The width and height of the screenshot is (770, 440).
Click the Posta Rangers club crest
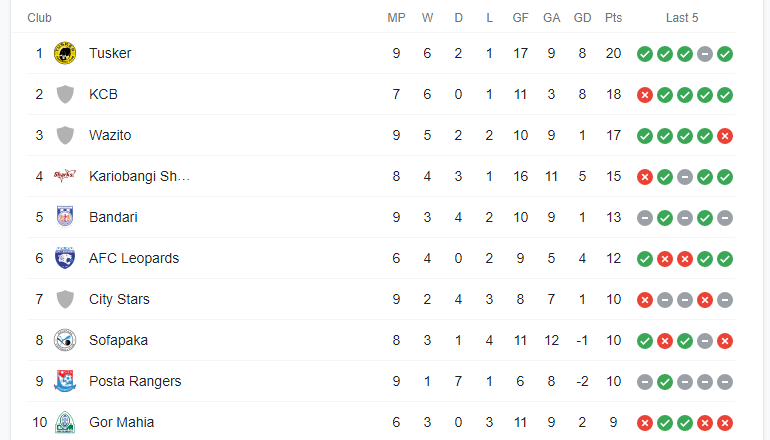tap(65, 381)
